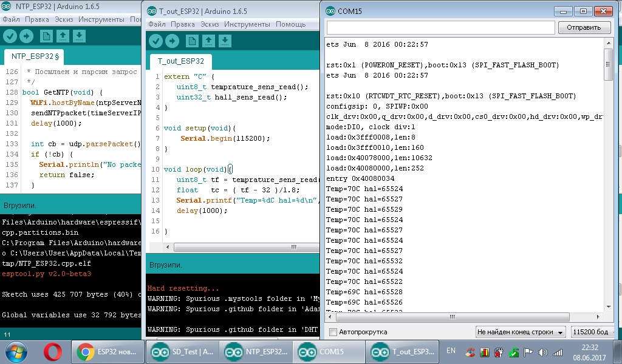Verify the NTP_ESP32 sketch with checkmark icon
Screen dimensions: 622x364
[10, 36]
